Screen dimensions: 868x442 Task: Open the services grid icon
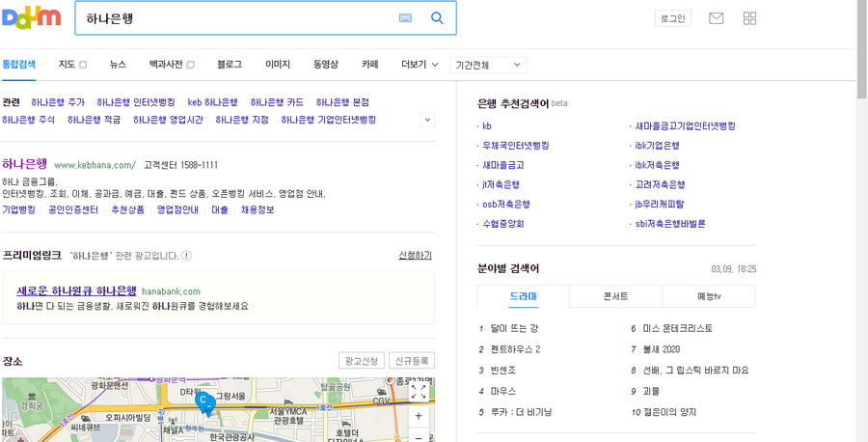tap(749, 18)
